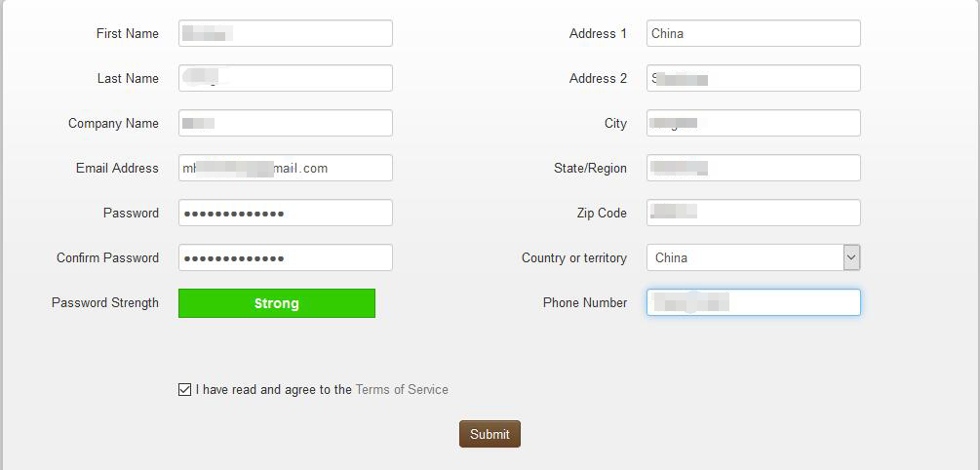Focus the Confirm Password field

tap(285, 257)
